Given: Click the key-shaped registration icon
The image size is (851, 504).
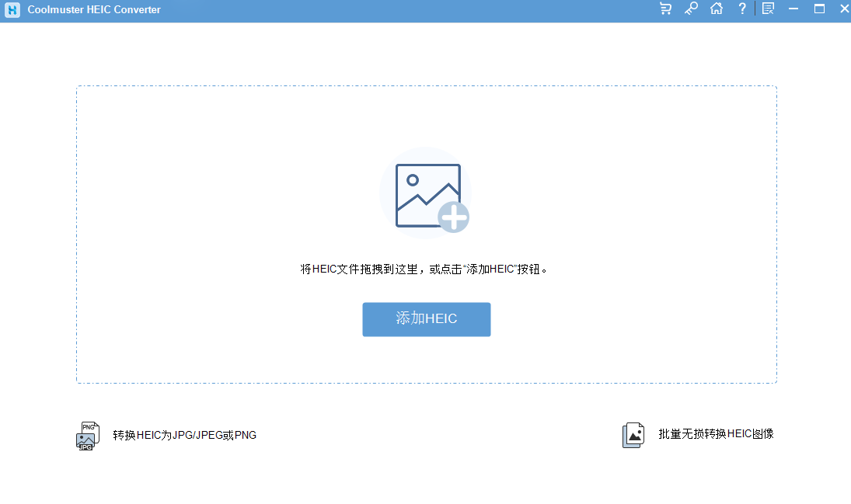Looking at the screenshot, I should click(691, 9).
